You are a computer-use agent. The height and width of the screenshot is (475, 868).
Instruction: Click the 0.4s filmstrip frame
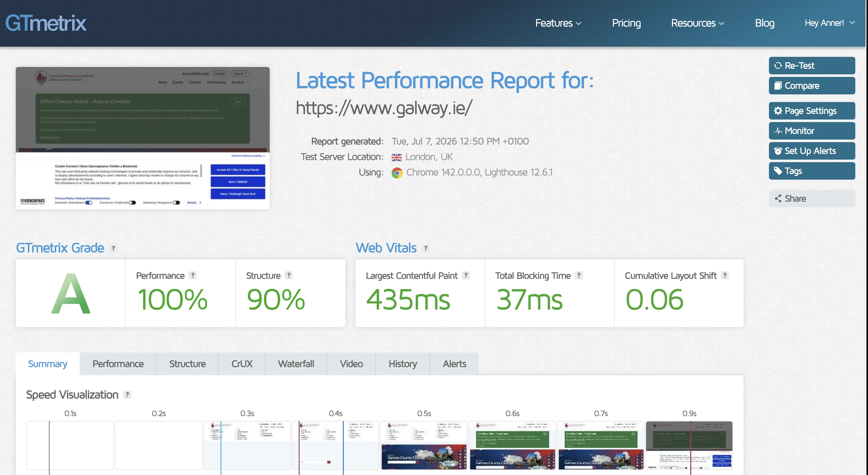336,445
